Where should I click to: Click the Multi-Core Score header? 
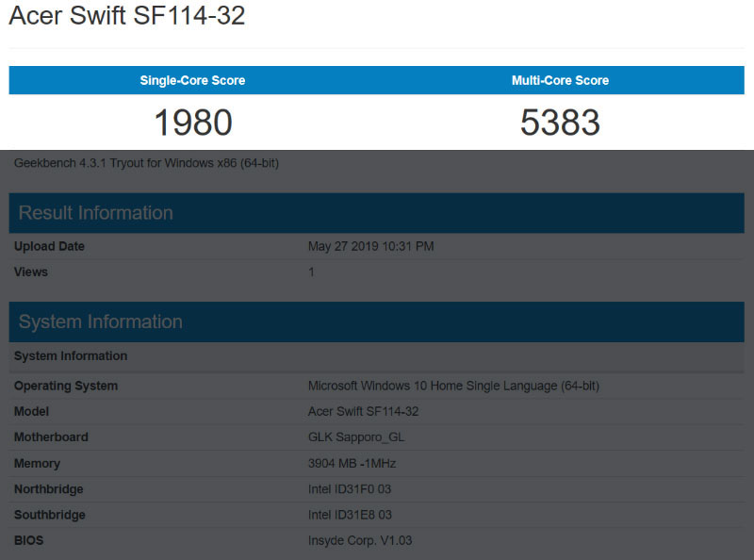click(x=560, y=80)
